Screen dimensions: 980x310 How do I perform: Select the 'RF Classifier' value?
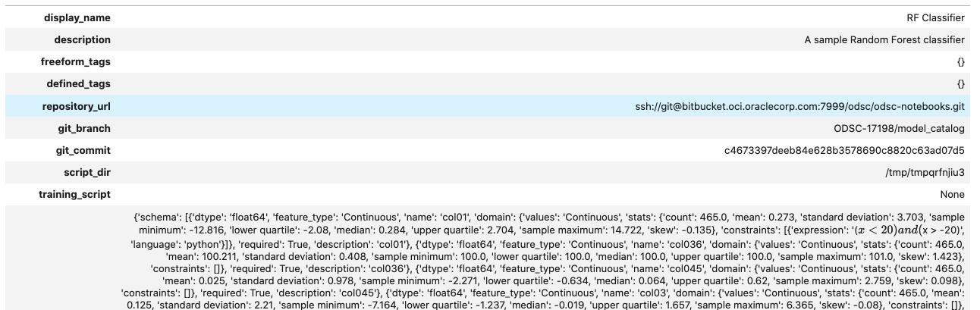pyautogui.click(x=936, y=17)
